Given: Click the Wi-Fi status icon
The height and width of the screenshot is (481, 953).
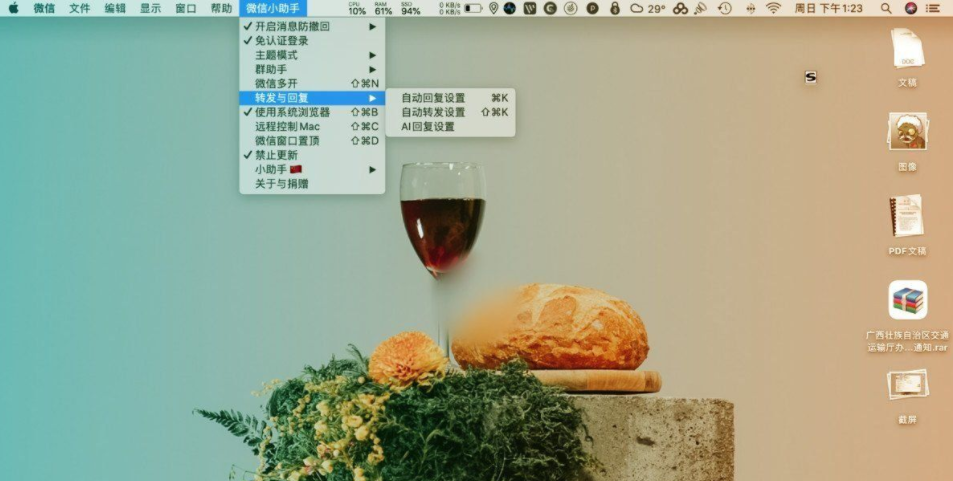Looking at the screenshot, I should point(773,8).
